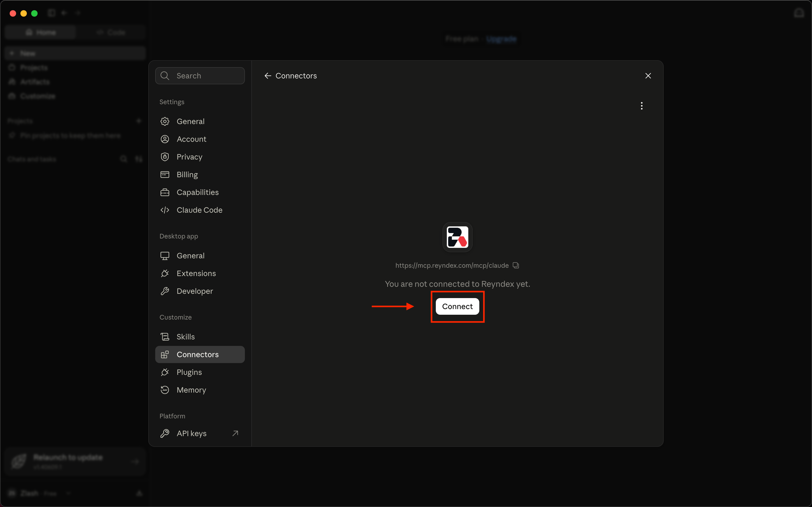Add project with plus beside Projects heading
The width and height of the screenshot is (812, 507).
coord(139,121)
